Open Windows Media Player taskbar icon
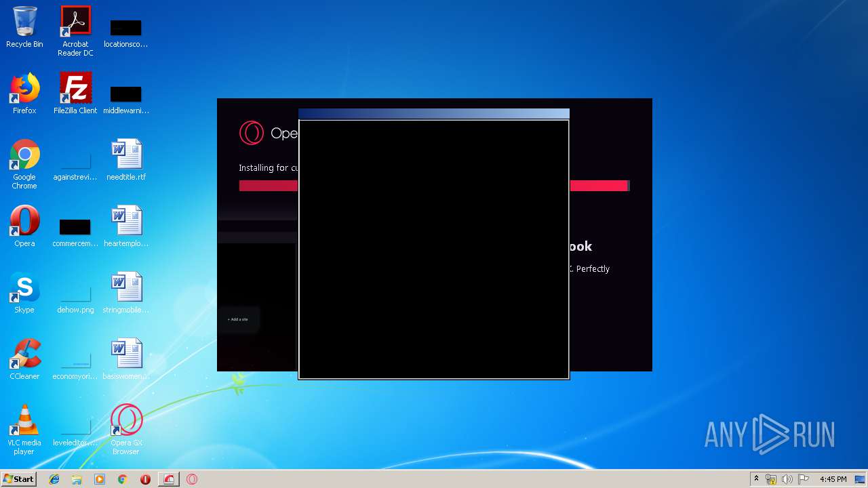 (100, 479)
